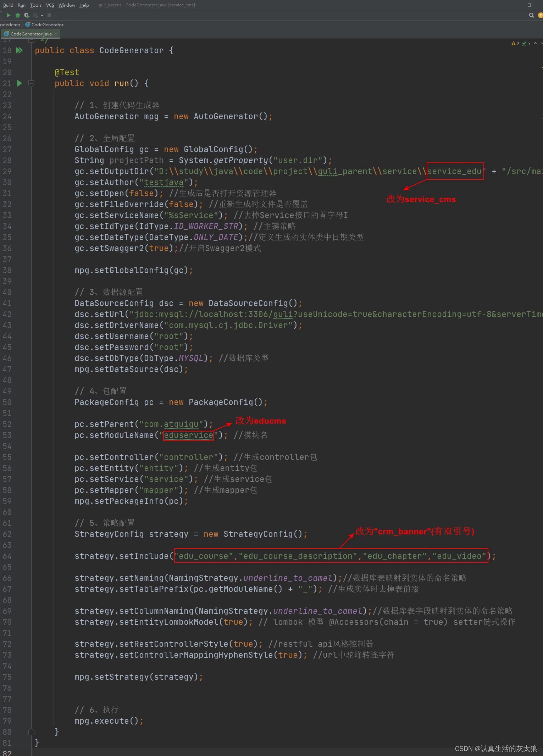Collapse the comment fold marker at line 17
Image resolution: width=543 pixels, height=756 pixels.
31,40
